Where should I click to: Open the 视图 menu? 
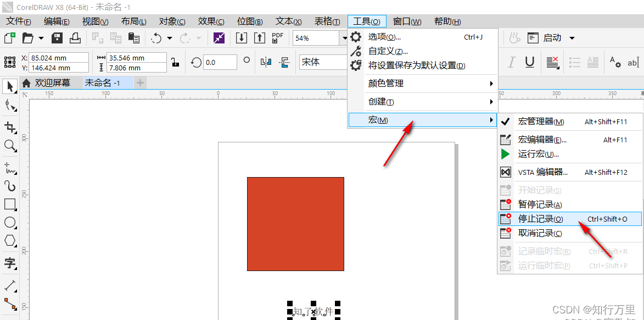pos(96,21)
